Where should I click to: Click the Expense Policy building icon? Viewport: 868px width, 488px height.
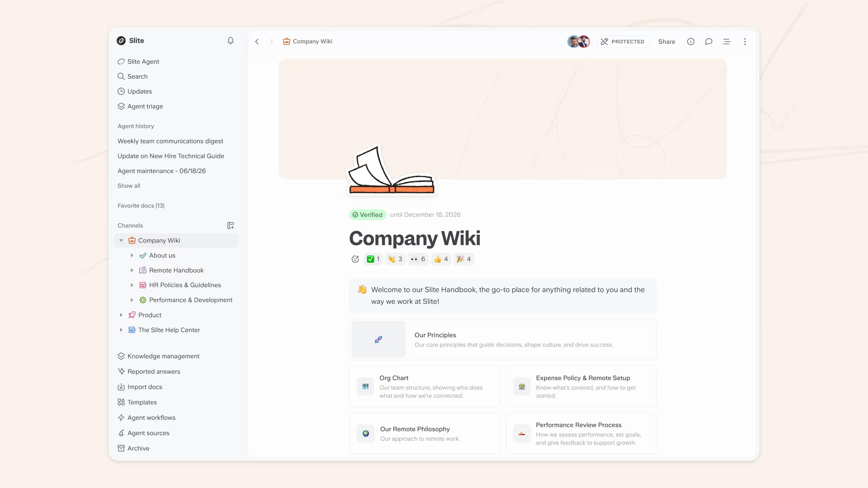tap(522, 386)
